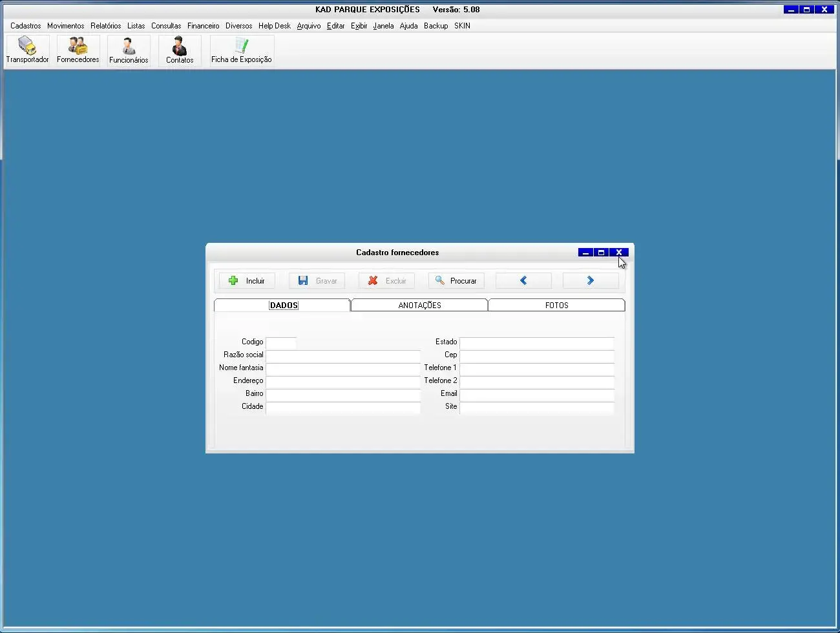Minimize the Cadastro fornecedores window
This screenshot has width=840, height=633.
(x=585, y=253)
